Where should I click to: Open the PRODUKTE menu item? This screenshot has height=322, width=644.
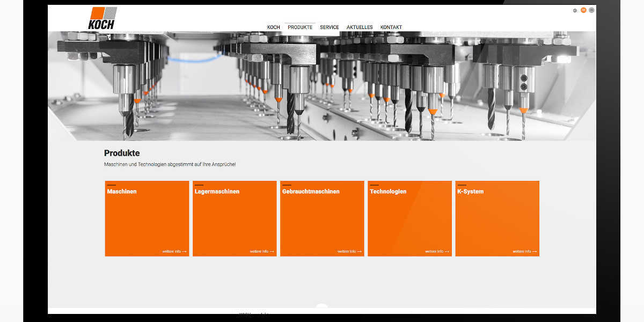300,27
